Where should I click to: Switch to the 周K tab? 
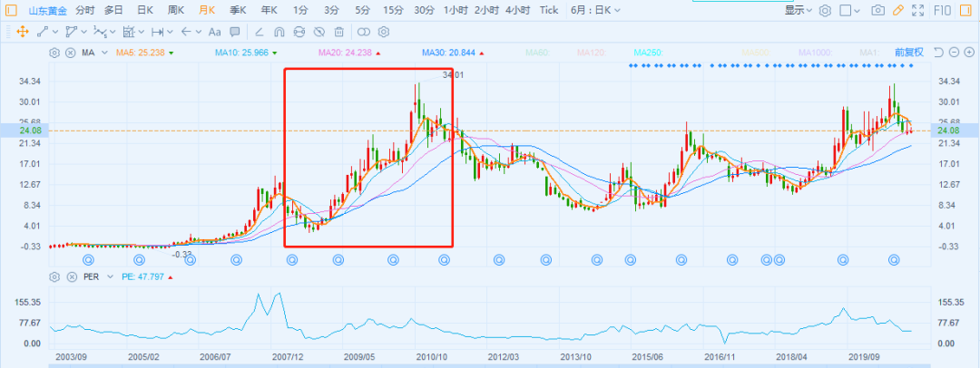[x=176, y=10]
